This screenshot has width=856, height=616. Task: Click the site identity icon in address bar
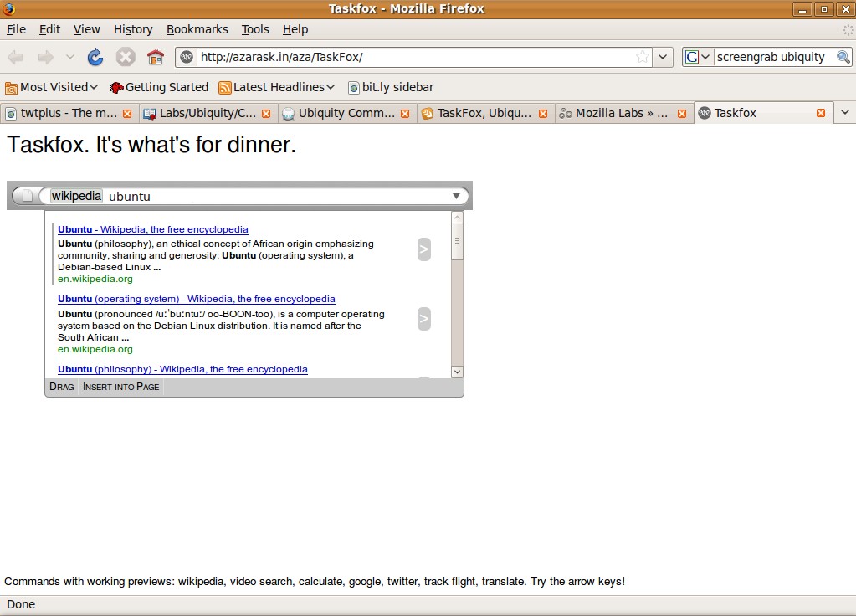coord(187,57)
